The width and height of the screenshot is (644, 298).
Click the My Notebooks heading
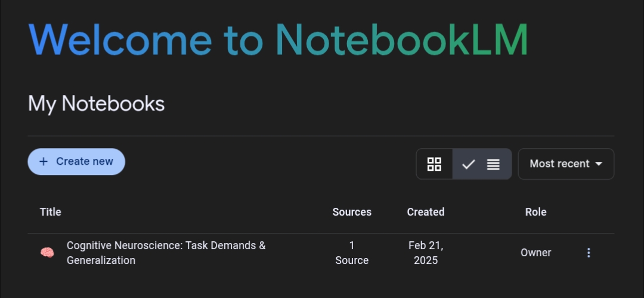97,104
